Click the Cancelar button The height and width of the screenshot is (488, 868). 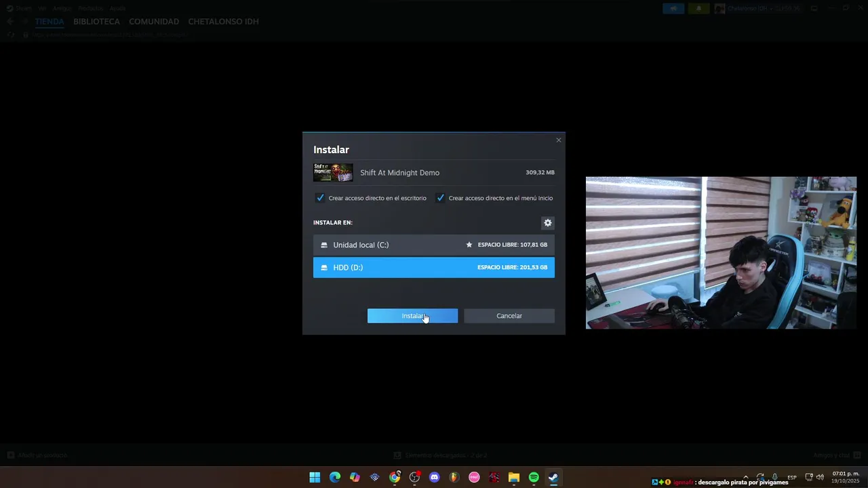[509, 316]
